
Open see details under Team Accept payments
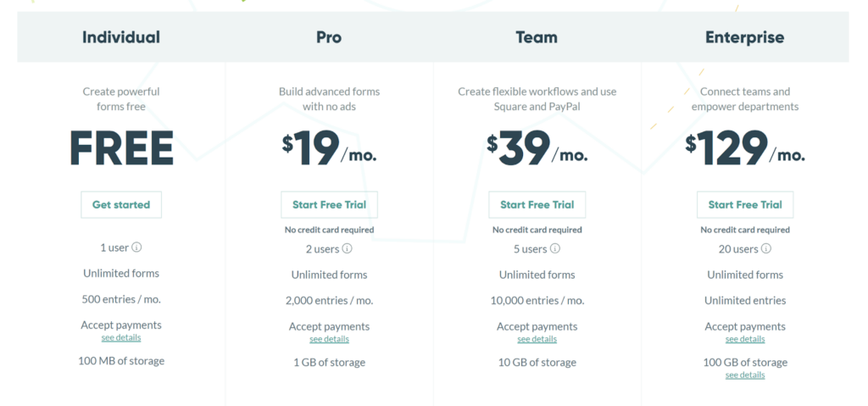click(x=537, y=339)
